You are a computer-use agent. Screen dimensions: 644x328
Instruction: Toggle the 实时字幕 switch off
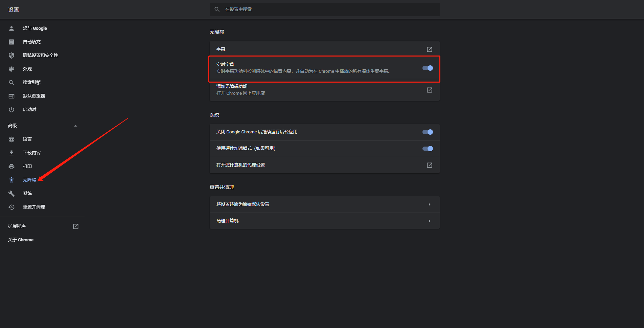pos(428,68)
